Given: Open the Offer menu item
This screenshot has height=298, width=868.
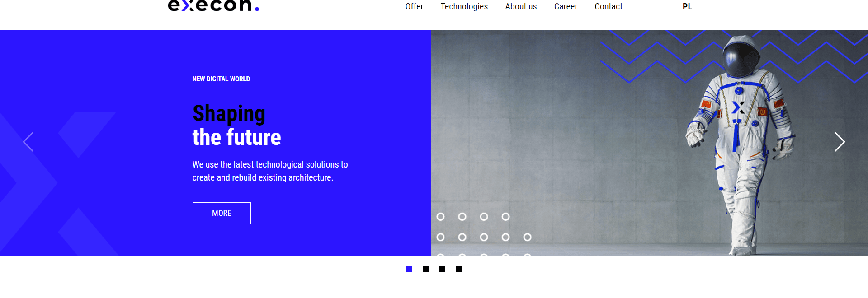Looking at the screenshot, I should coord(414,6).
